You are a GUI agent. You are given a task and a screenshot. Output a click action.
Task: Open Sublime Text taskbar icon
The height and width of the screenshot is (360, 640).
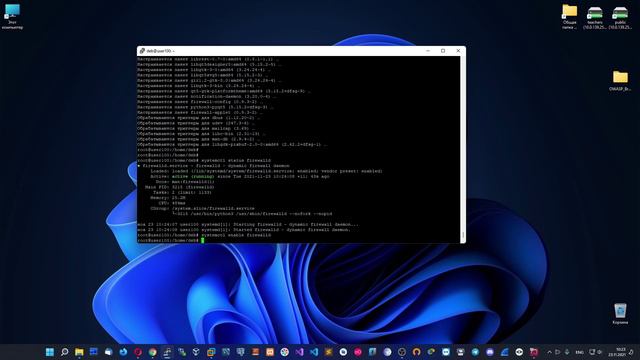pyautogui.click(x=329, y=352)
